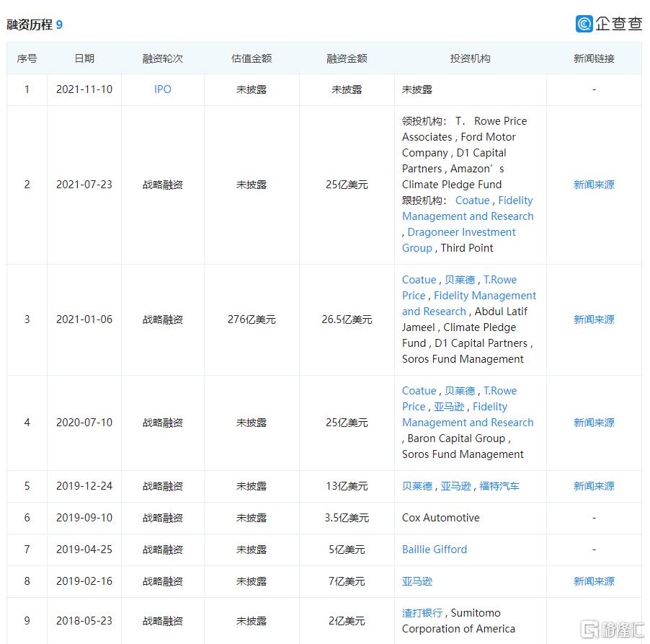Click the 融资历程 section heading

point(30,25)
